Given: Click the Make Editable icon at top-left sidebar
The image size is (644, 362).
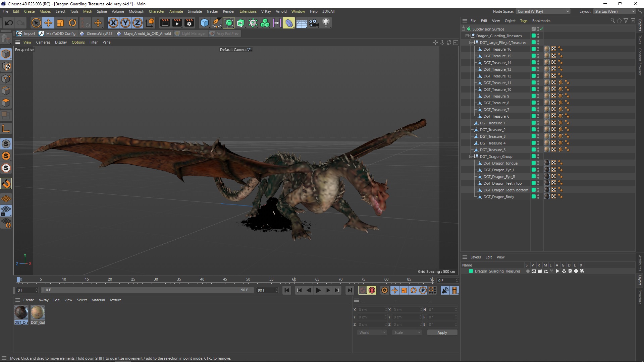Looking at the screenshot, I should pyautogui.click(x=6, y=39).
